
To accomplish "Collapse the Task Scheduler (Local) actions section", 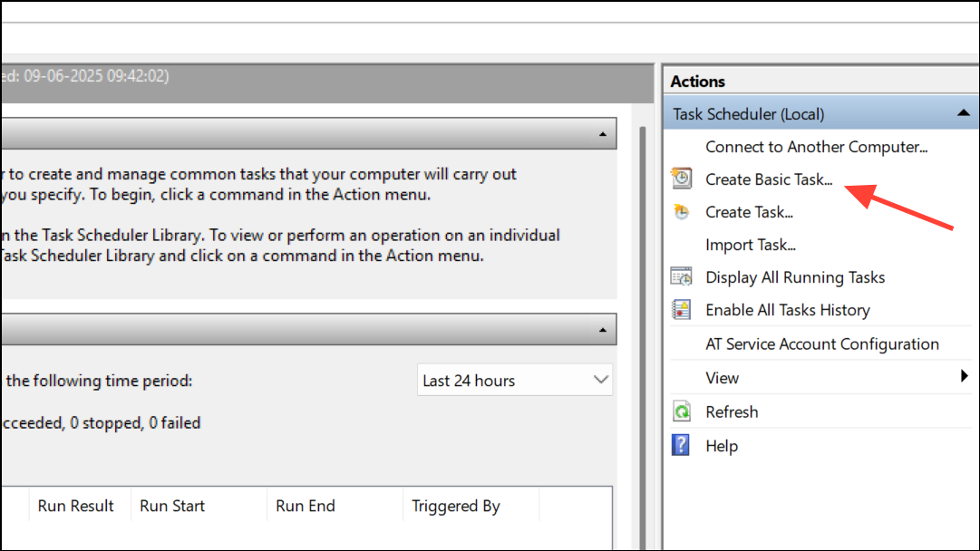I will (963, 113).
